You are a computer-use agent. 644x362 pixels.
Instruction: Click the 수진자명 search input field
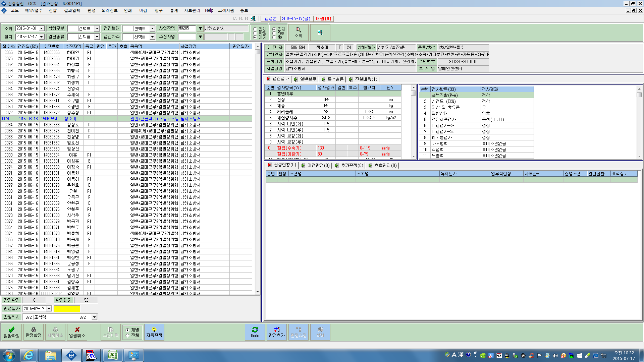click(187, 37)
